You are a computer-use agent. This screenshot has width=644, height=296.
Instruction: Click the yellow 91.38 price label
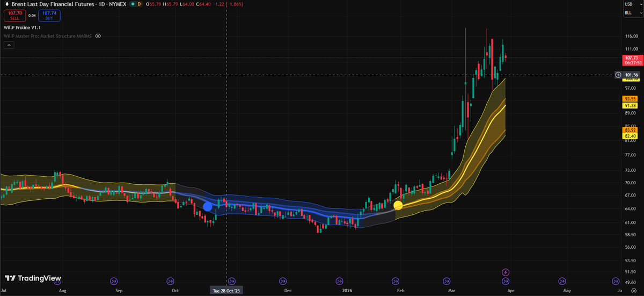pos(630,106)
